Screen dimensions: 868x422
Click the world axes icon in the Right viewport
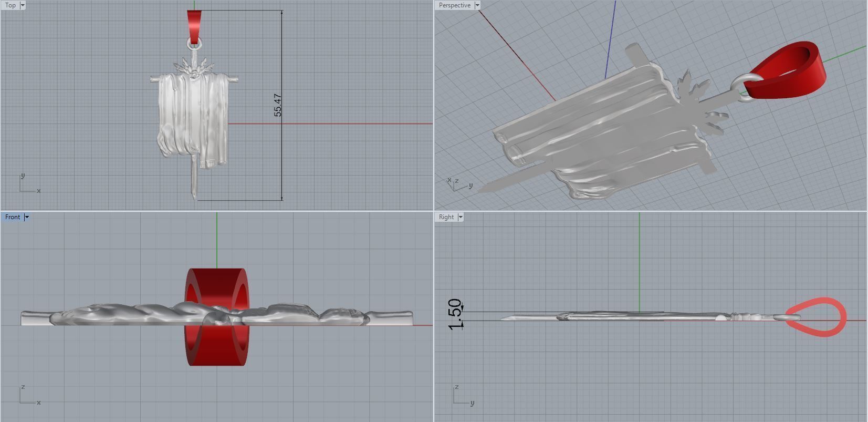click(464, 395)
